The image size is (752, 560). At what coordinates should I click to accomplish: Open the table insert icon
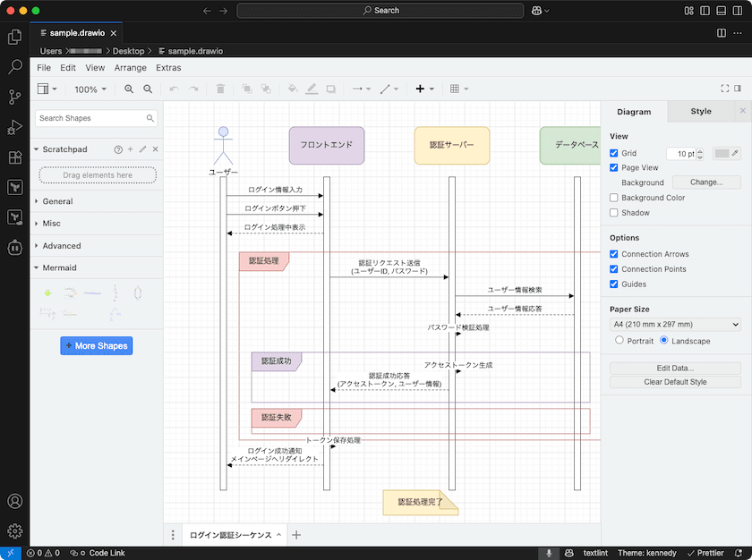458,89
